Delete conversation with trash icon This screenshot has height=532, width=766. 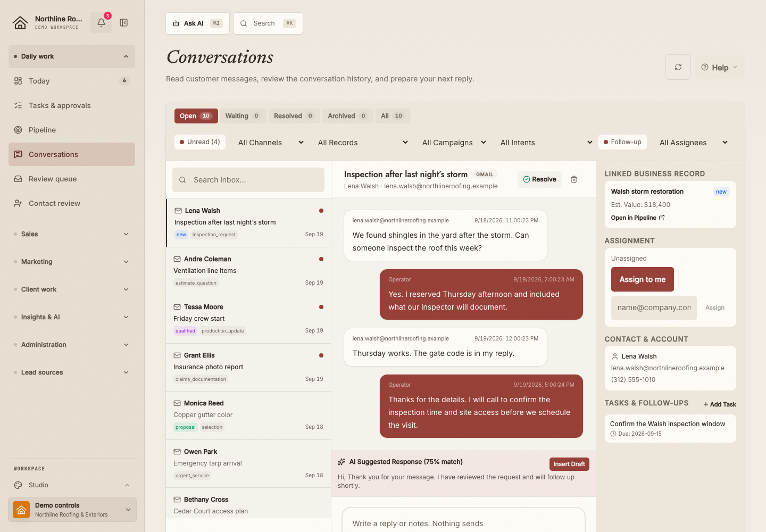[574, 179]
